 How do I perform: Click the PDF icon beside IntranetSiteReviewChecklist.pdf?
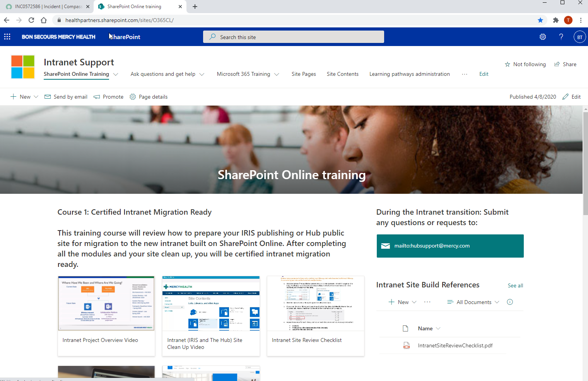[x=406, y=345]
